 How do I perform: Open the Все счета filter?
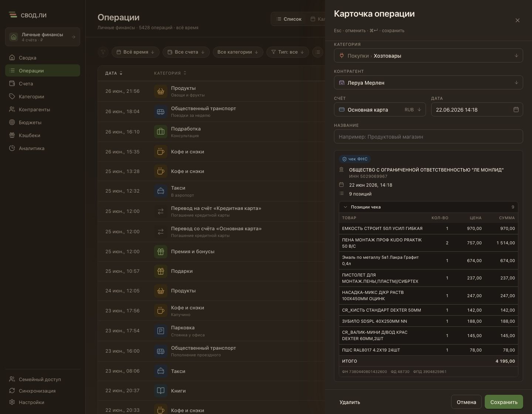pyautogui.click(x=186, y=52)
